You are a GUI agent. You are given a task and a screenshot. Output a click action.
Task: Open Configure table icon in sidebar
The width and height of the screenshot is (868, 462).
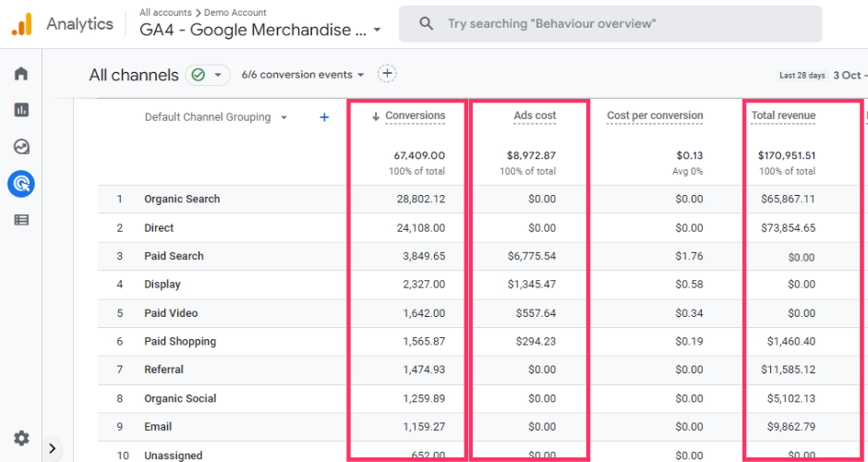point(20,220)
